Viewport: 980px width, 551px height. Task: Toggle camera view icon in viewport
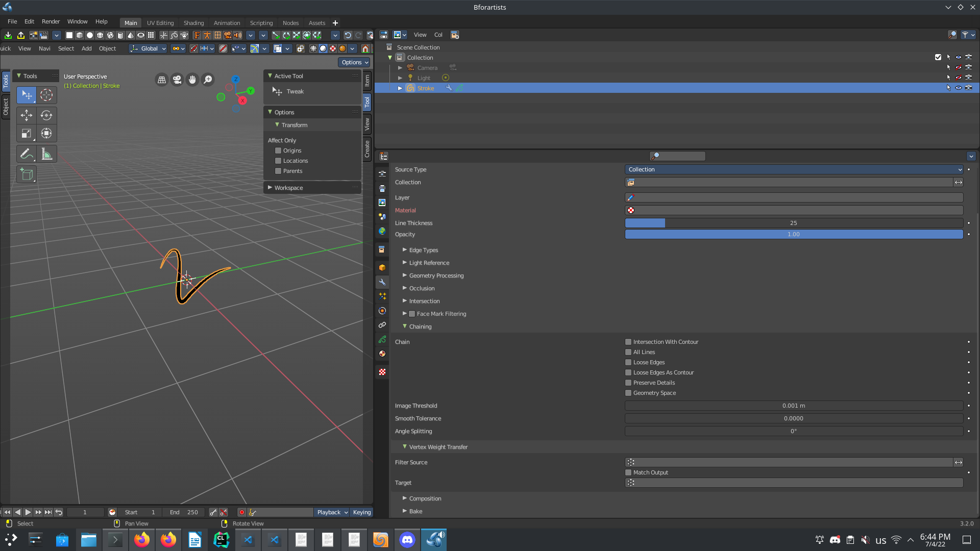pyautogui.click(x=177, y=80)
